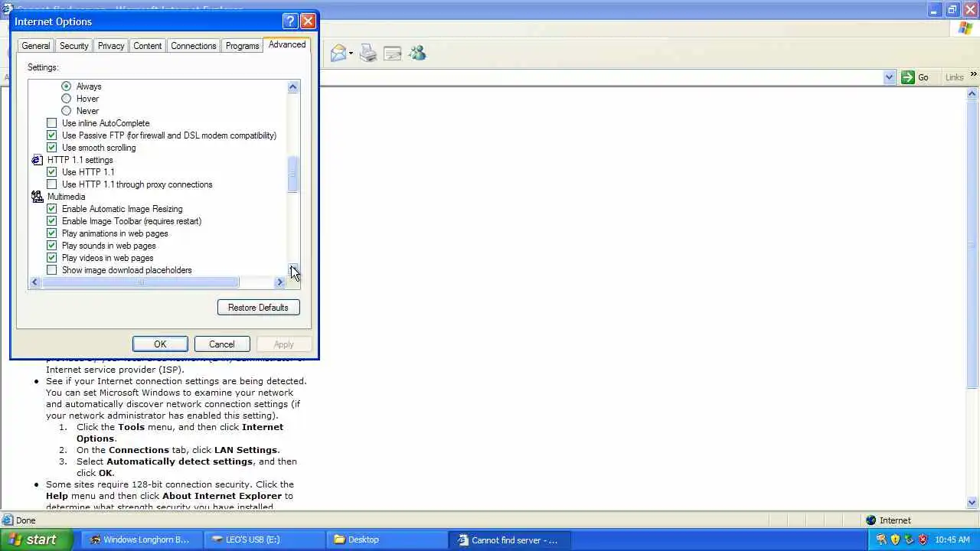Click the browser page scroll down arrow
Screen dimensions: 980x551
click(973, 503)
